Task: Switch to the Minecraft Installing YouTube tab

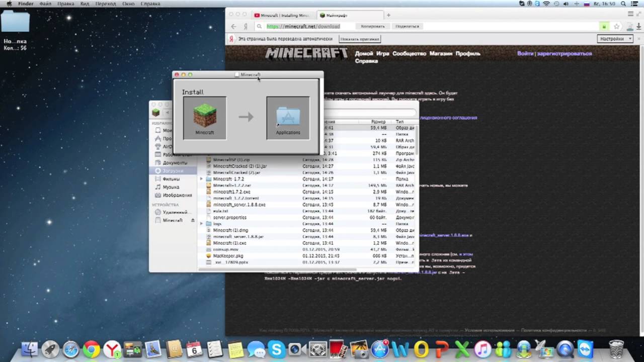Action: coord(283,15)
